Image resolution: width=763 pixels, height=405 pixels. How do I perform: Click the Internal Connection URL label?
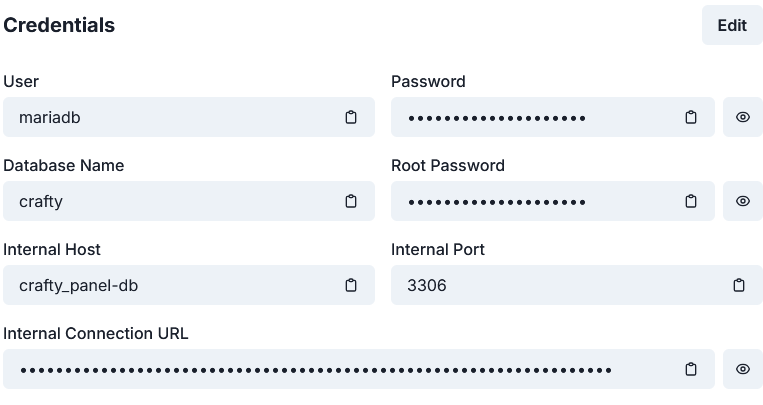tap(96, 333)
